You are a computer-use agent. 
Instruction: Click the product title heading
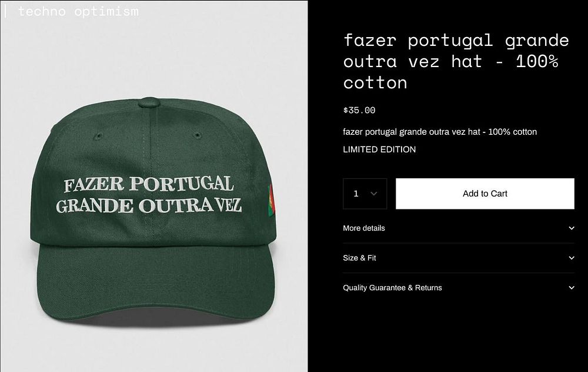[456, 61]
